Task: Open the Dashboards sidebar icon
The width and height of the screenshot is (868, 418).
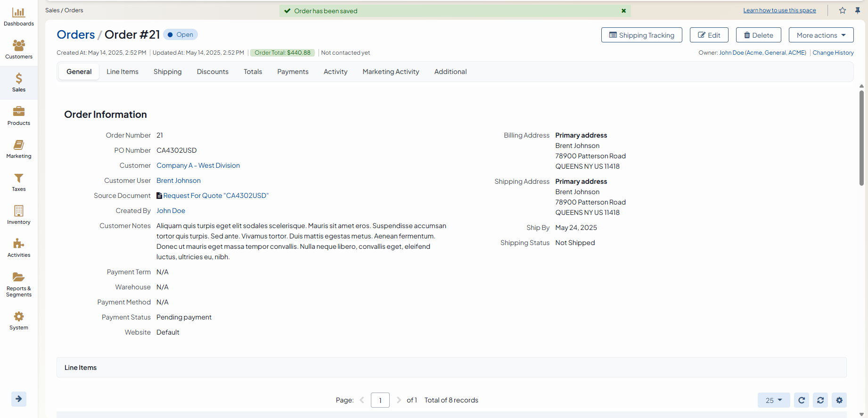Action: [19, 13]
